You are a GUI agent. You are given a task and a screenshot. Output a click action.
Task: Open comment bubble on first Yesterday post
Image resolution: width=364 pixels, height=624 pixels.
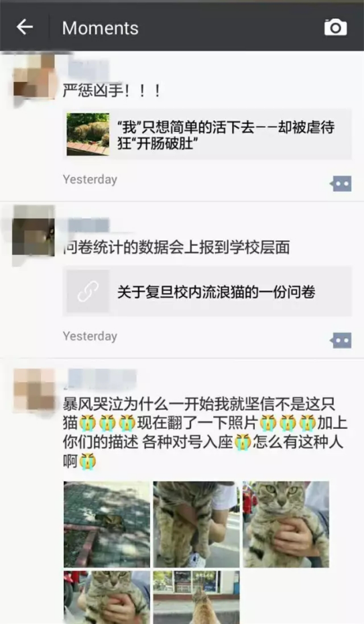point(341,184)
